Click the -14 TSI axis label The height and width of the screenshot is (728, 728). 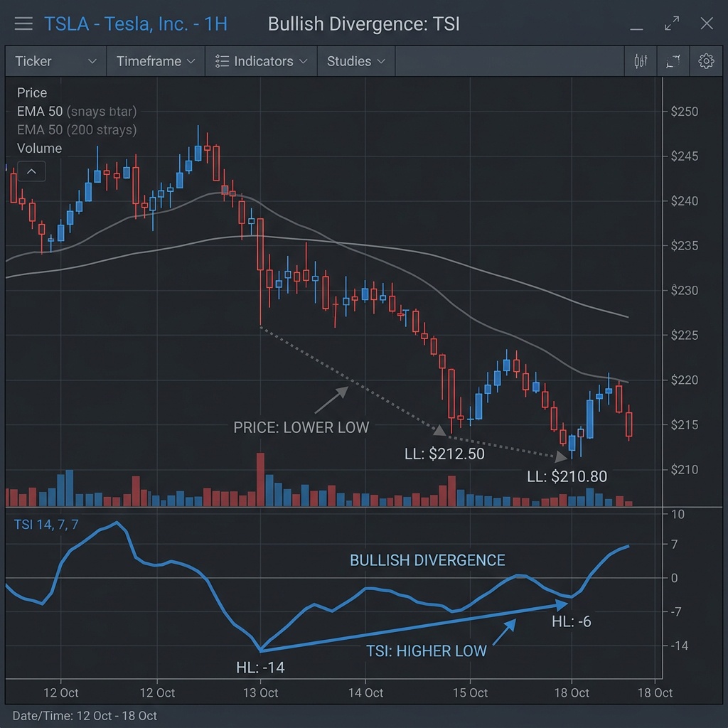679,646
